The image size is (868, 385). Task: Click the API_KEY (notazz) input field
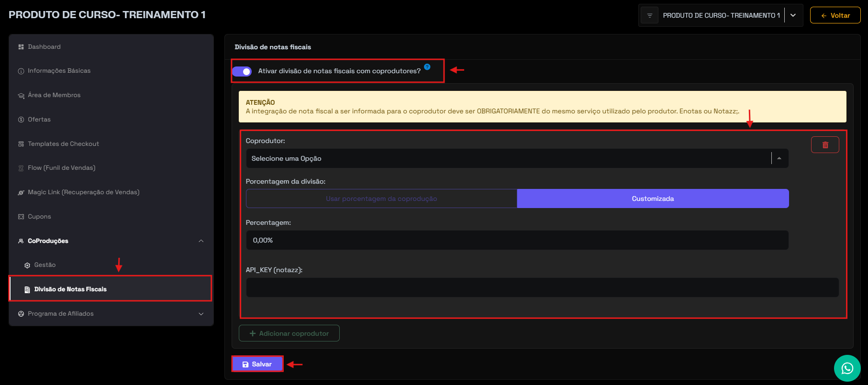click(x=542, y=288)
